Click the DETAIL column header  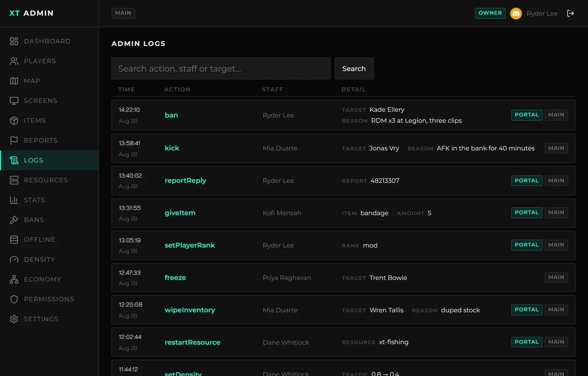[354, 89]
